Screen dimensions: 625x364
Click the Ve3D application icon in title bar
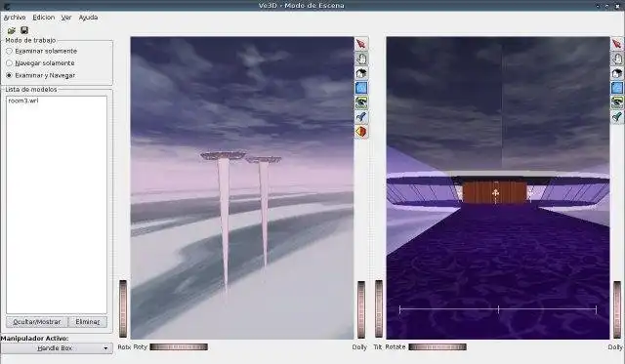pos(7,6)
